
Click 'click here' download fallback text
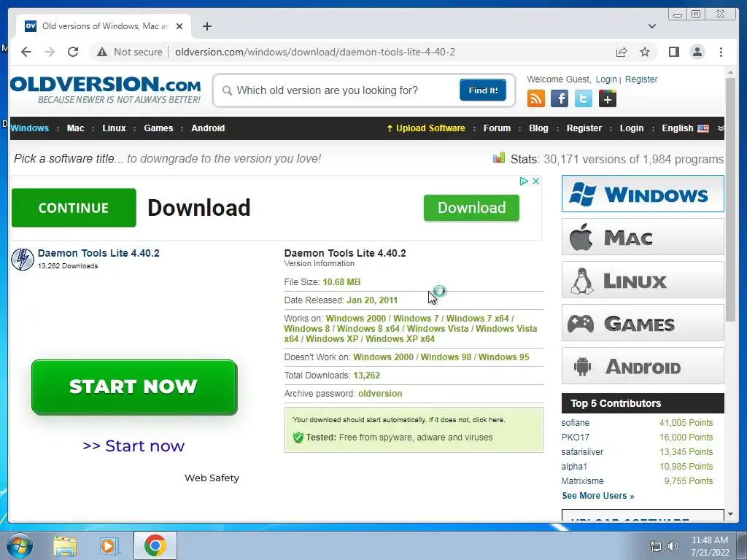tap(488, 419)
